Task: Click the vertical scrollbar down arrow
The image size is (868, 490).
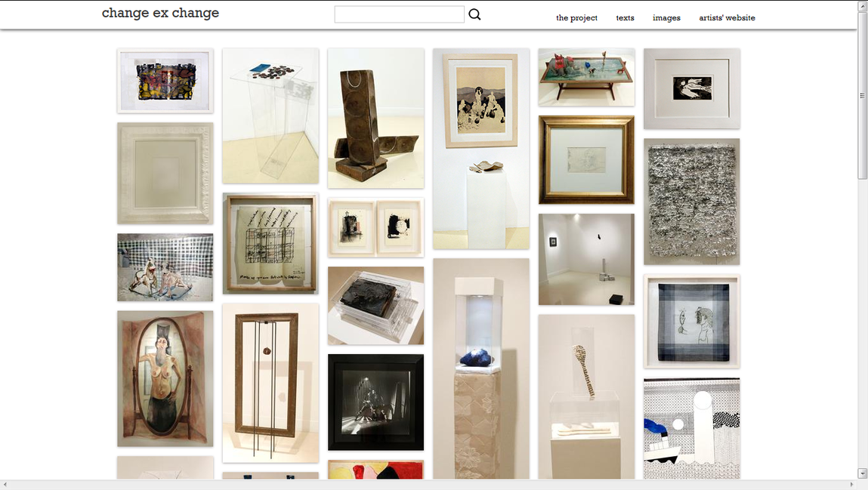Action: [x=862, y=473]
